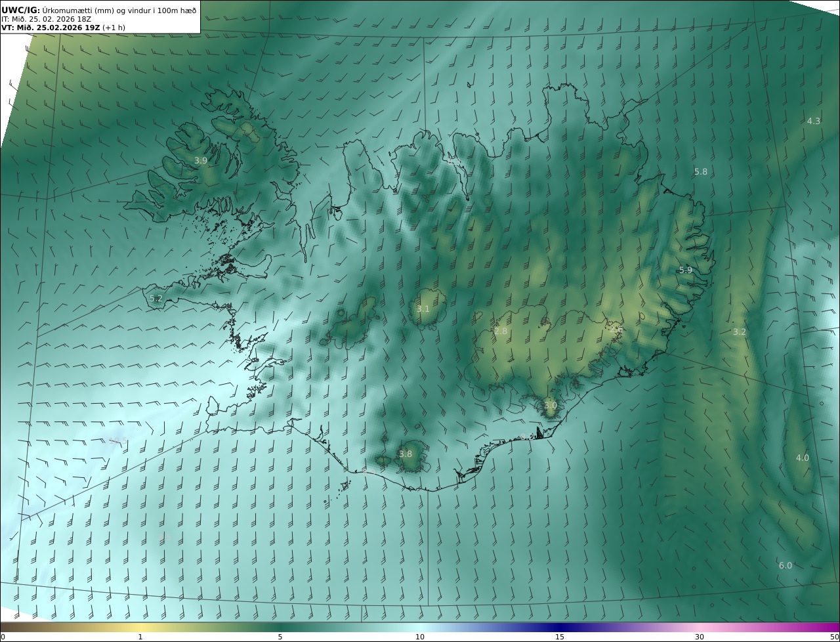Click the colorbar tick label "0"
This screenshot has height=642, width=840.
coord(3,637)
